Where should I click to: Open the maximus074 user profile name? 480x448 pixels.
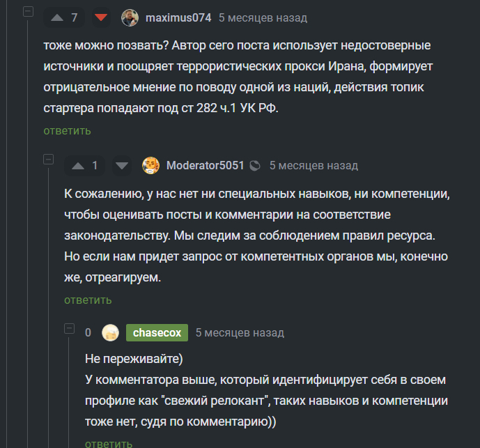click(x=178, y=17)
